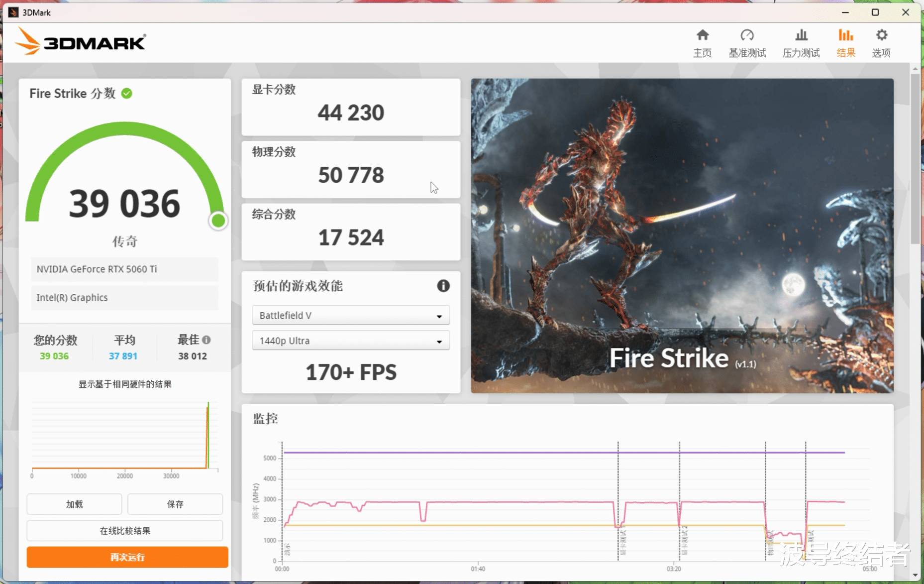Open the Battlefield V game dropdown
This screenshot has width=924, height=584.
351,315
